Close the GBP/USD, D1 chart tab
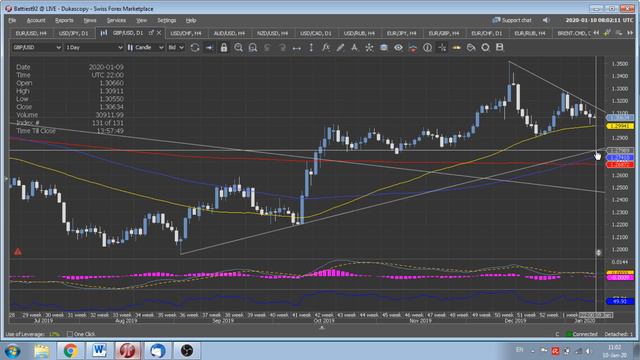 159,33
